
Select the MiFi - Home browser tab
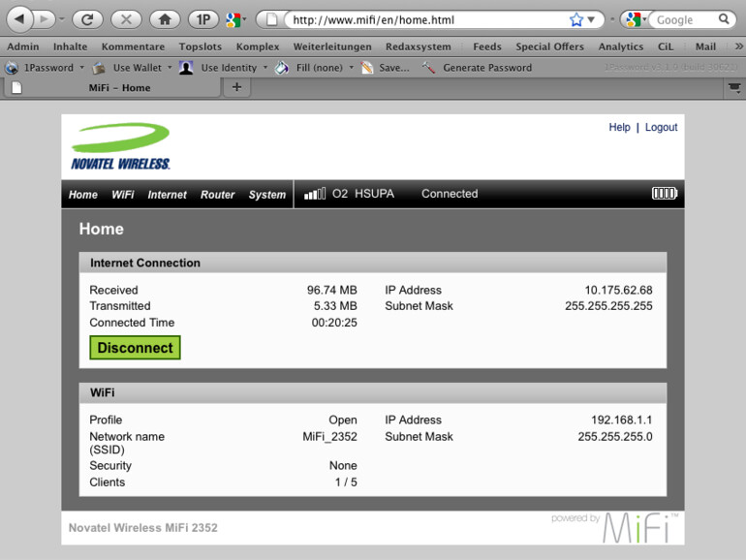tap(112, 87)
